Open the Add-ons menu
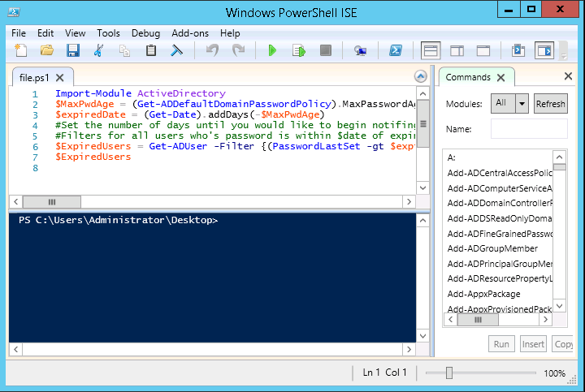Image resolution: width=585 pixels, height=392 pixels. point(190,33)
